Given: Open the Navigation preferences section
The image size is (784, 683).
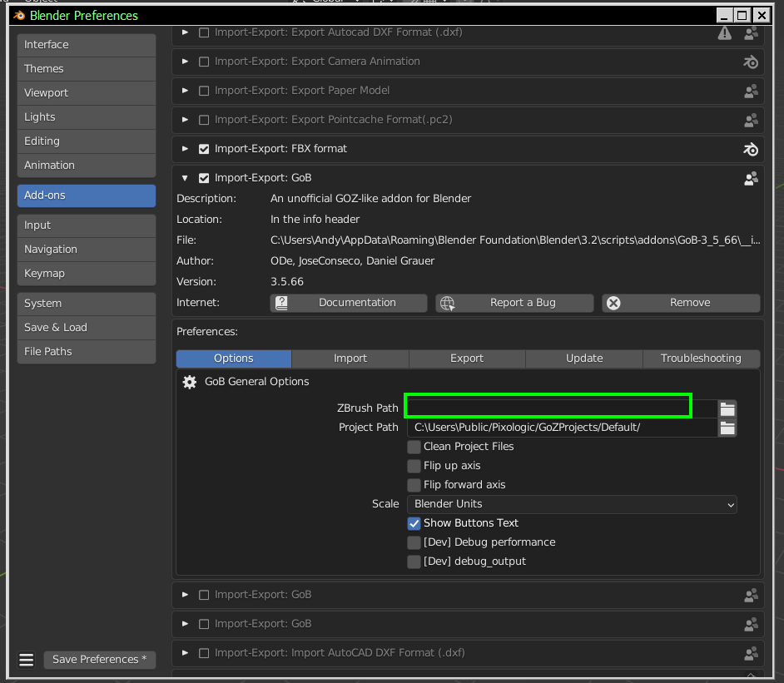Looking at the screenshot, I should 87,250.
